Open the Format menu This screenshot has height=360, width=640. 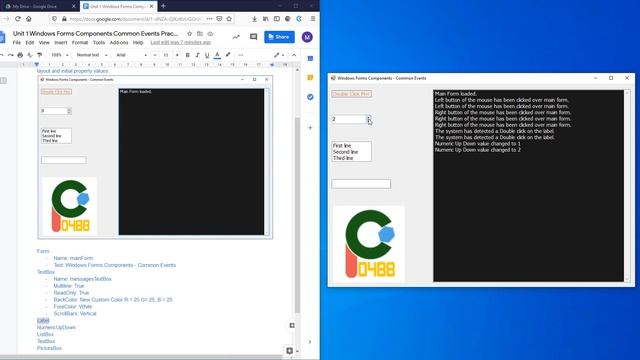(x=80, y=42)
